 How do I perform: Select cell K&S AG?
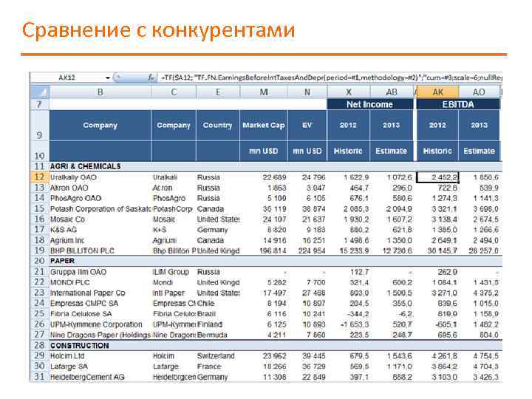coord(100,230)
